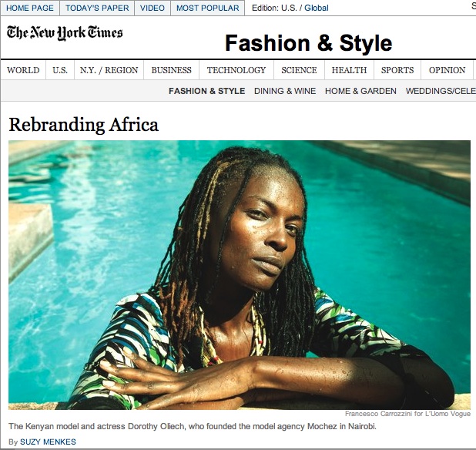Select the FASHION & STYLE subsection

(206, 91)
